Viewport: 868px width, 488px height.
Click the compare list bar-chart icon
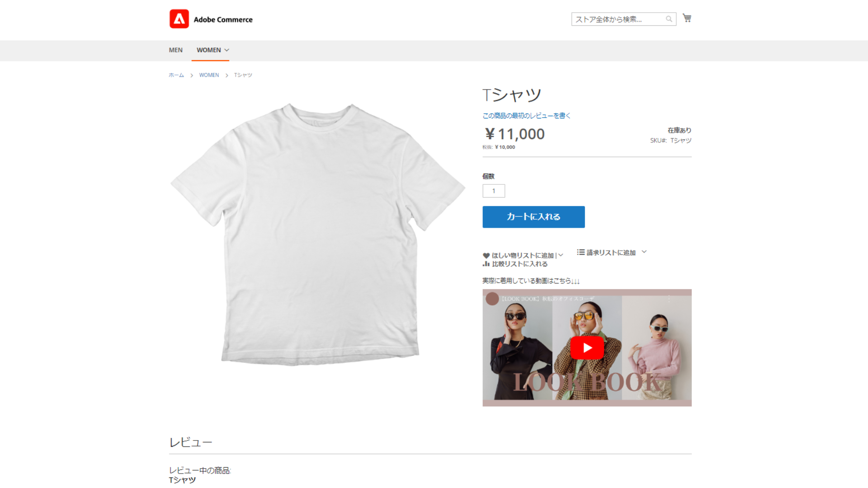click(x=486, y=264)
